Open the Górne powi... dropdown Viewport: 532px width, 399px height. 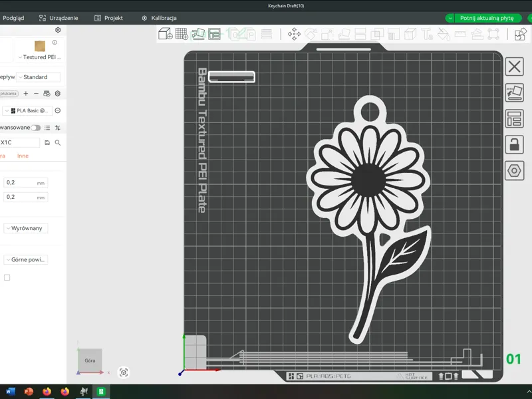click(25, 259)
